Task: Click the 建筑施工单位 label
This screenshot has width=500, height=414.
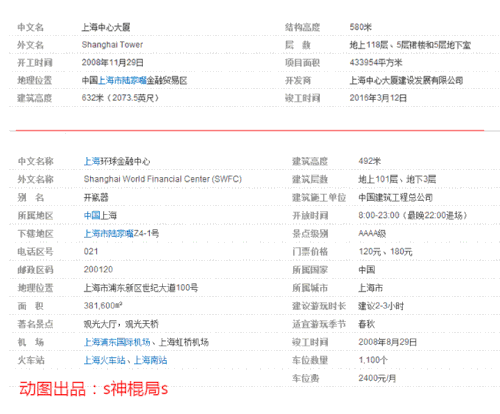Action: (319, 197)
